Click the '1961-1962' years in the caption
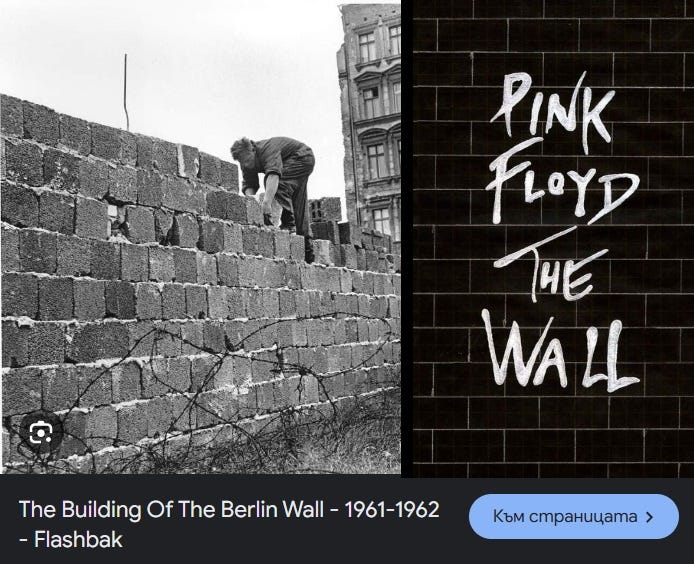694x564 pixels. pyautogui.click(x=392, y=509)
